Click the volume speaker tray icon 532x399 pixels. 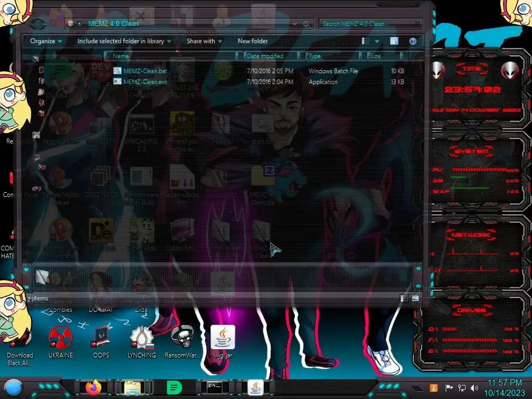pyautogui.click(x=474, y=388)
